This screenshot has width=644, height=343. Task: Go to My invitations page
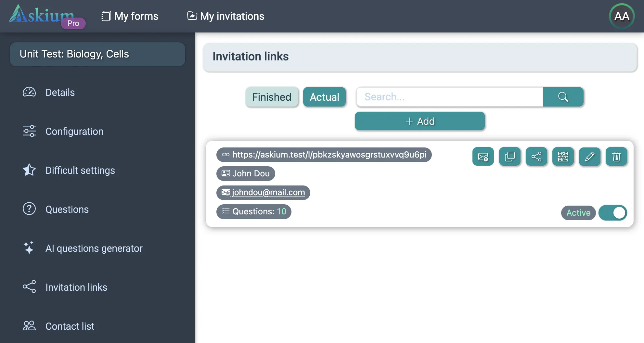(x=226, y=16)
